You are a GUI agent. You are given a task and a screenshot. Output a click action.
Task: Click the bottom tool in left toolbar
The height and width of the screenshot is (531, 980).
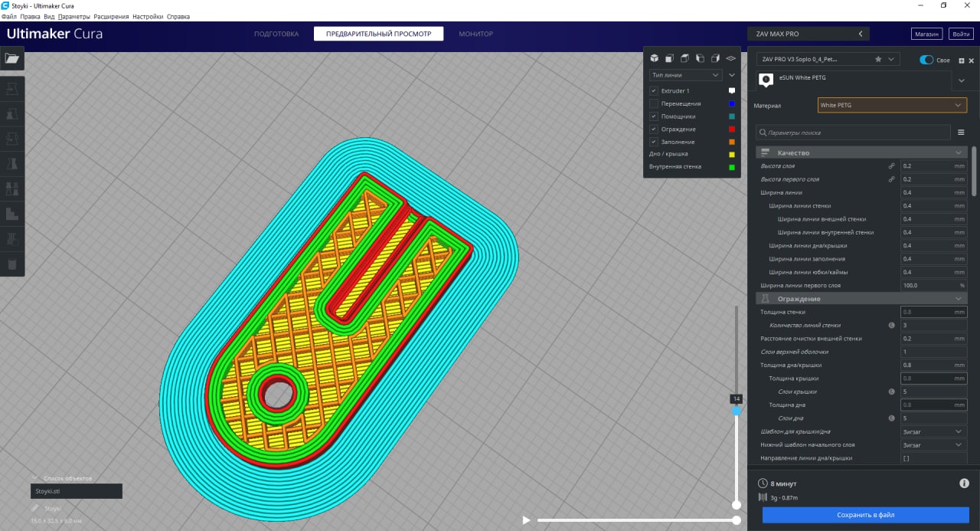coord(12,264)
